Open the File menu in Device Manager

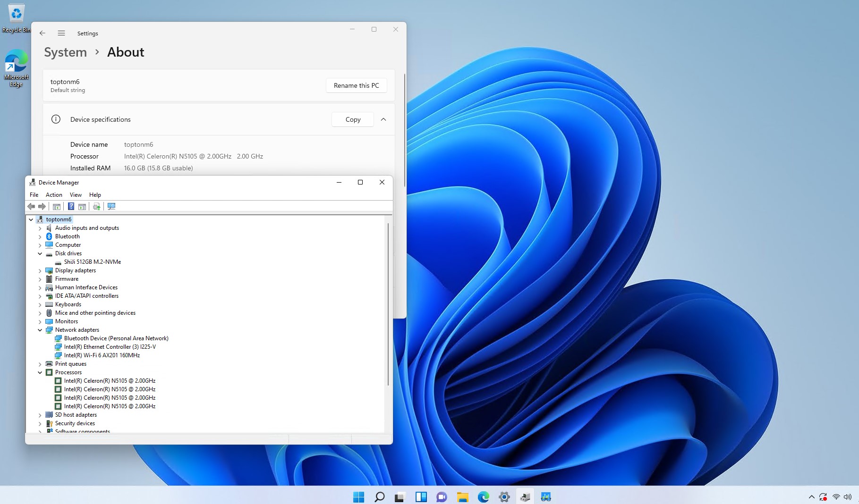34,195
